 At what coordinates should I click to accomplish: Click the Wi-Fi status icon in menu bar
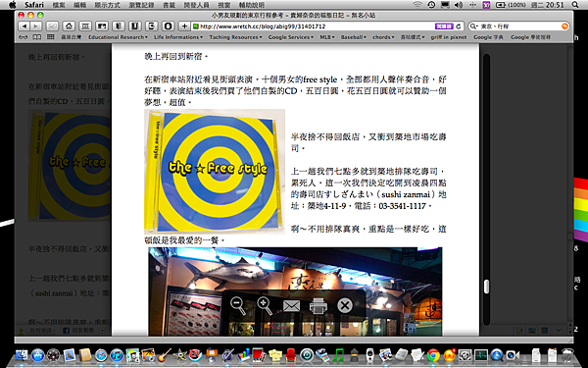417,5
